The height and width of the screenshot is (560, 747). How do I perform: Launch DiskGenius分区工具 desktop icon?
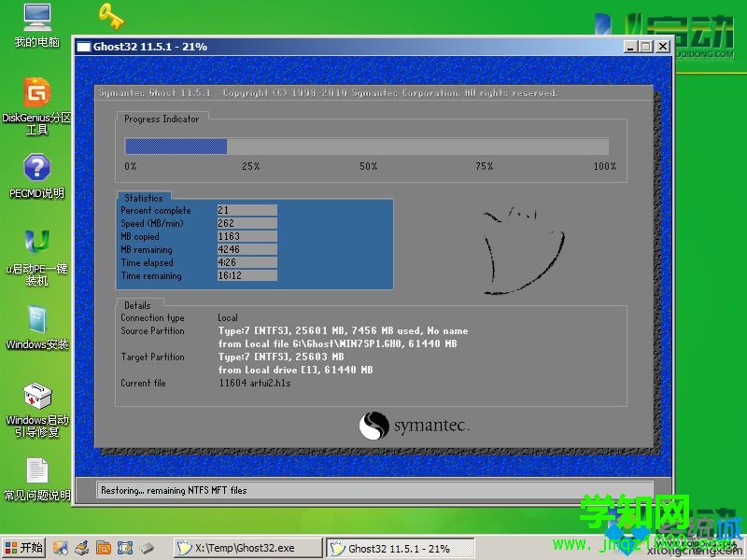(x=36, y=106)
